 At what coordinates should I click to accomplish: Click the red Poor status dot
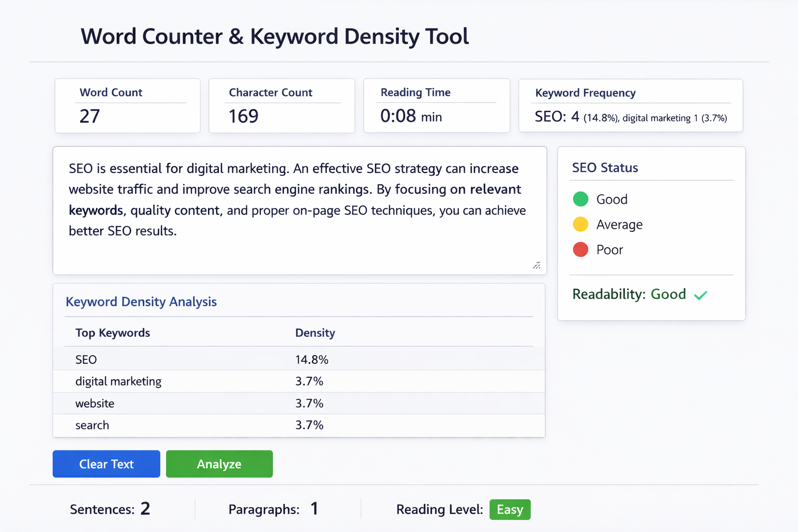click(581, 249)
